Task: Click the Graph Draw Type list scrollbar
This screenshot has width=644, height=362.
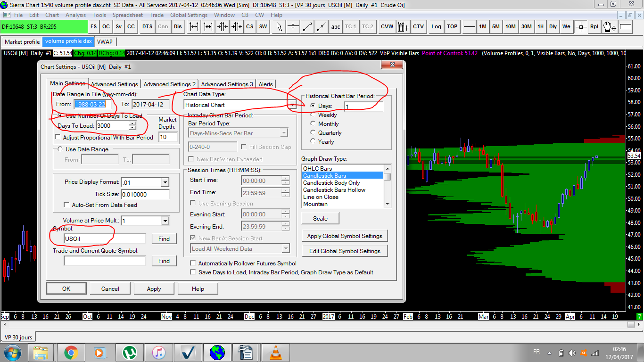Action: [x=388, y=186]
